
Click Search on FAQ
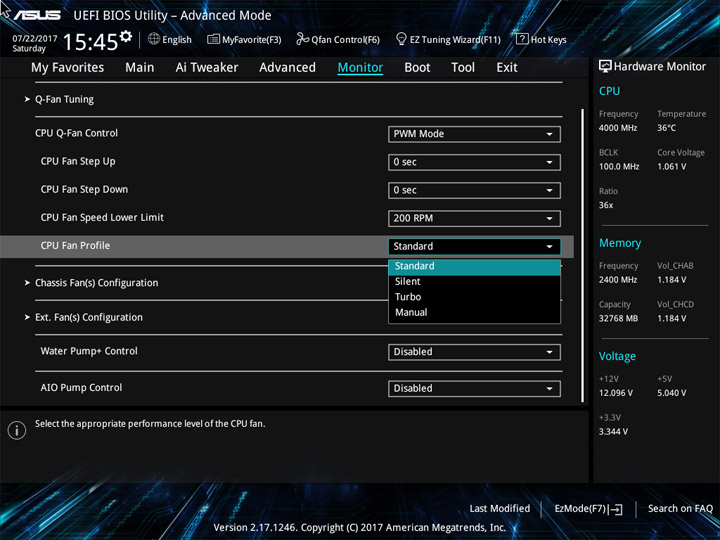[x=680, y=509]
